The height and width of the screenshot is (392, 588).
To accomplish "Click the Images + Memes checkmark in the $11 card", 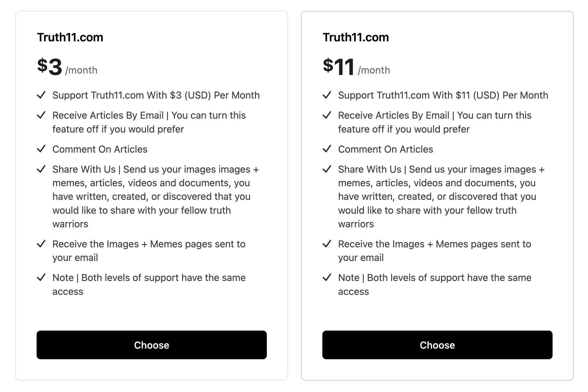I will click(x=327, y=244).
